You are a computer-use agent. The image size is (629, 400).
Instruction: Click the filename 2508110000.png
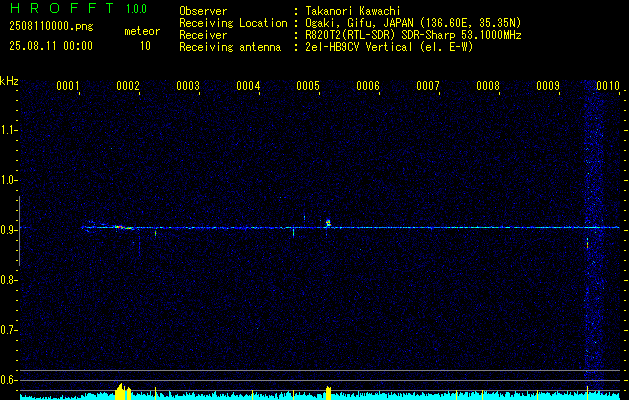pos(51,26)
